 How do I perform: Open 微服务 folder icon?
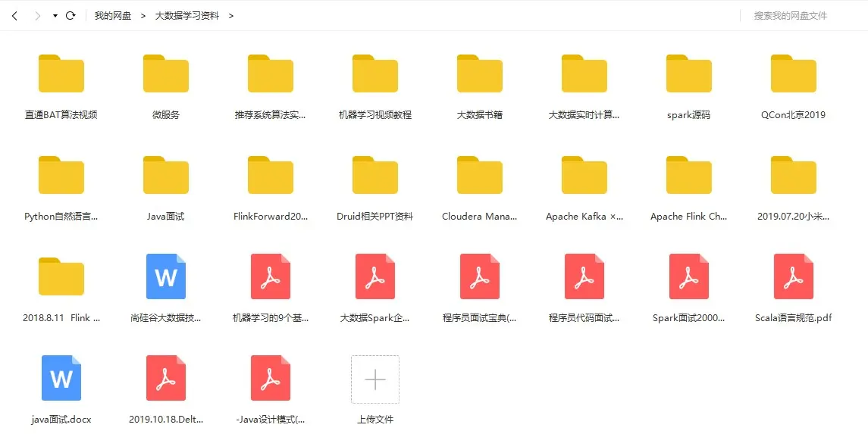(x=165, y=73)
